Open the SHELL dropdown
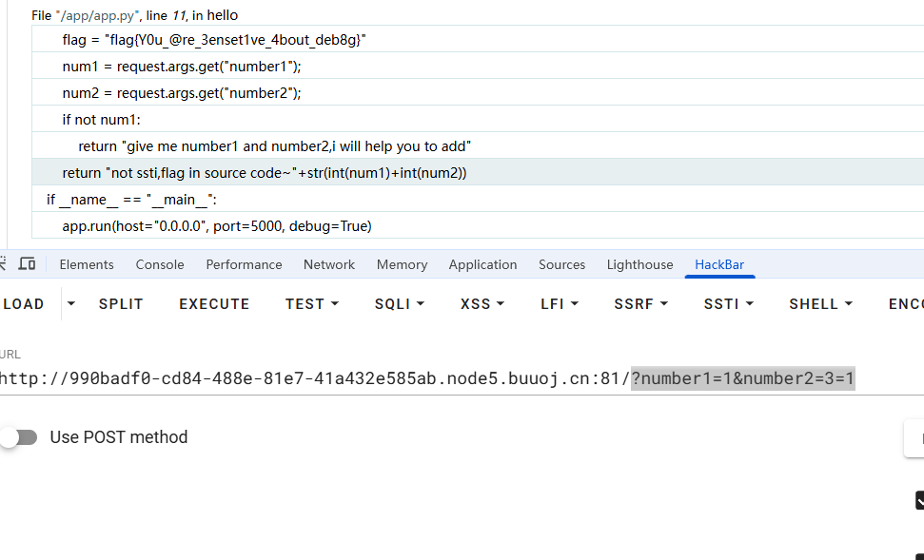924x560 pixels. [821, 304]
